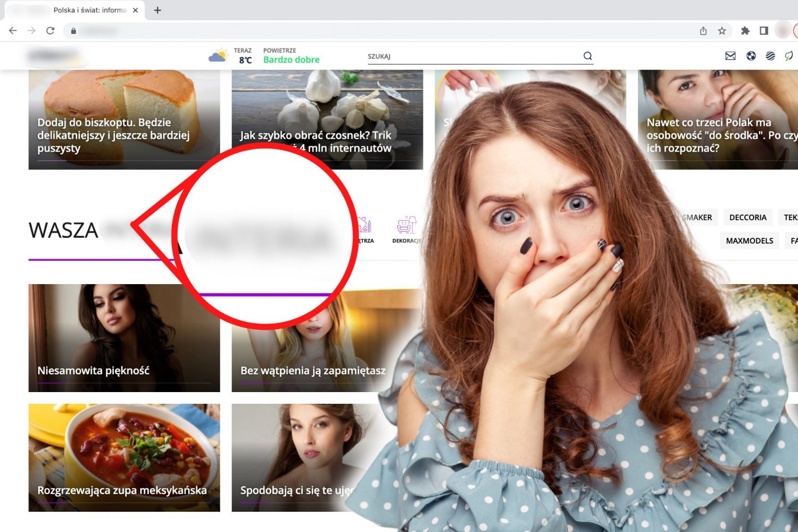The width and height of the screenshot is (798, 532).
Task: Open the browser extensions puzzle icon
Action: click(745, 31)
